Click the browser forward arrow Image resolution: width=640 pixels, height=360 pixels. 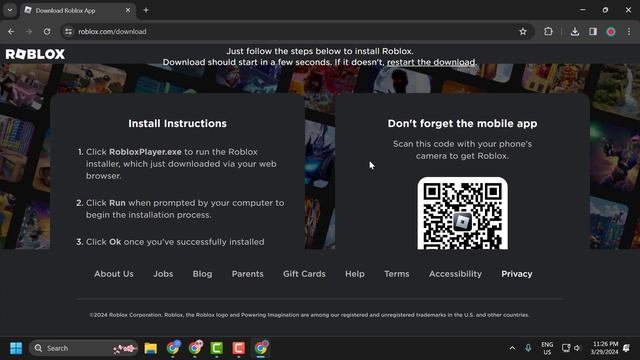[29, 31]
